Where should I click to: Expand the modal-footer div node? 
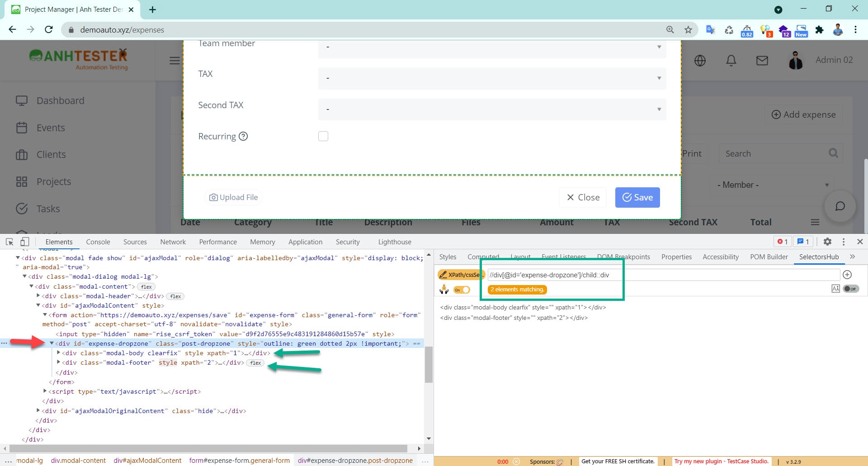(58, 362)
